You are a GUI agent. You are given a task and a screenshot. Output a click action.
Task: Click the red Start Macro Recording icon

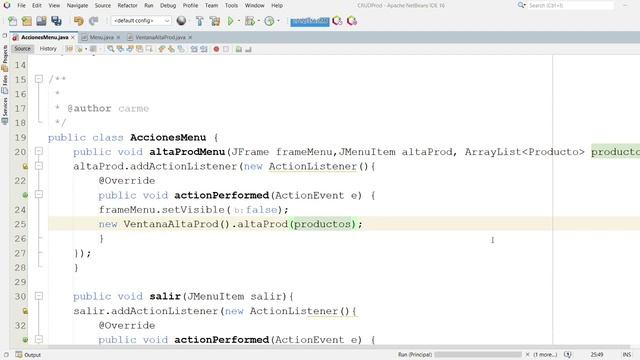pyautogui.click(x=216, y=49)
